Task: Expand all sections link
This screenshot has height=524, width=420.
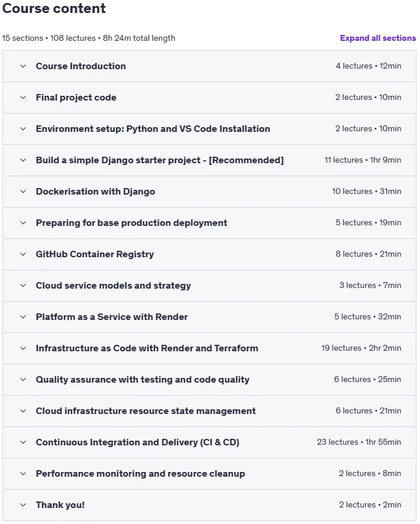Action: [x=378, y=38]
